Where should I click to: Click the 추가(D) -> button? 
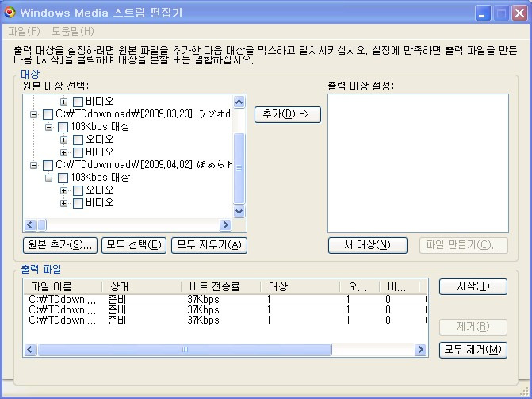tap(287, 114)
